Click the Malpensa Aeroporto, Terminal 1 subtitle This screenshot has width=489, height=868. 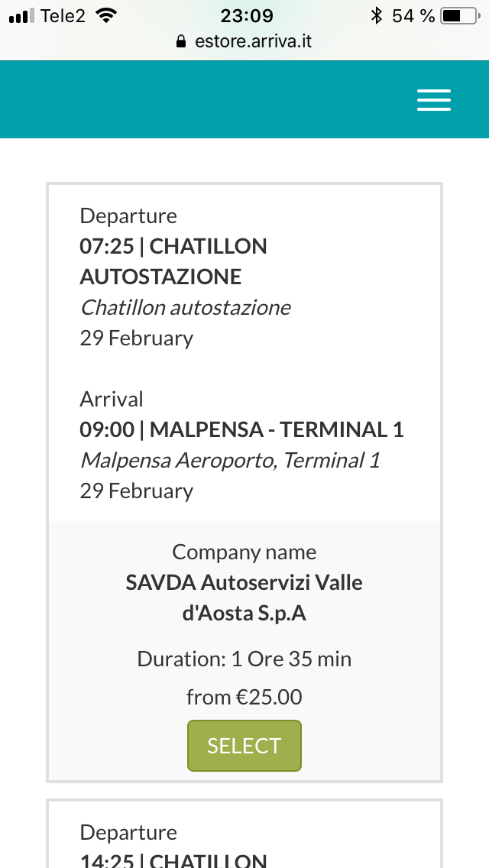click(231, 460)
